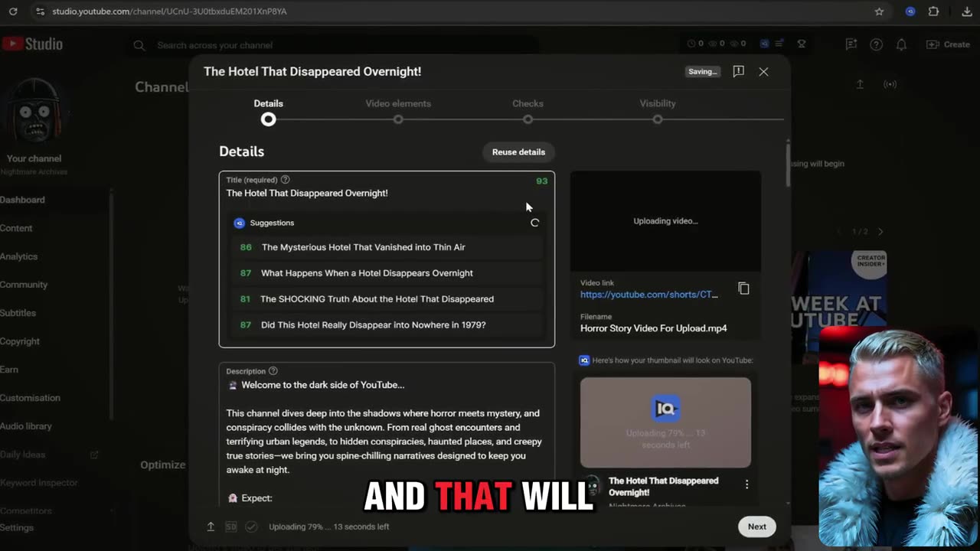980x551 pixels.
Task: Click the Reuse details button
Action: point(518,152)
